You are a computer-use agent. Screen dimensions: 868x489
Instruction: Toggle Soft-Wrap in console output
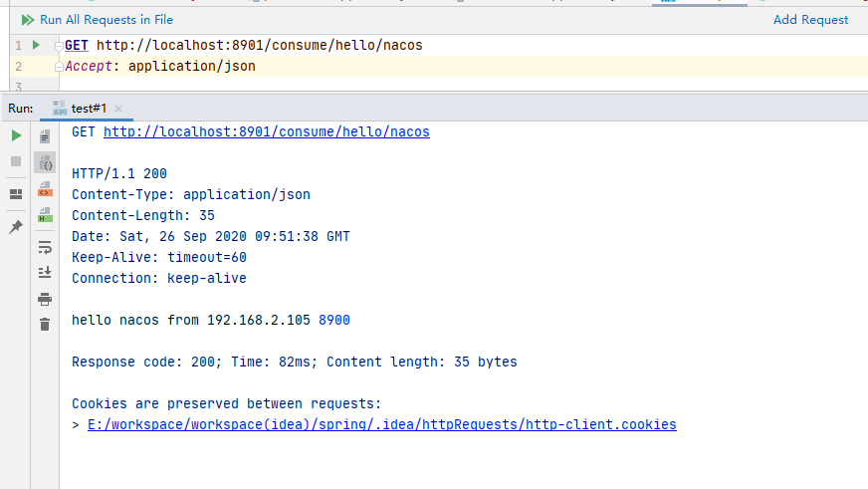pyautogui.click(x=45, y=247)
